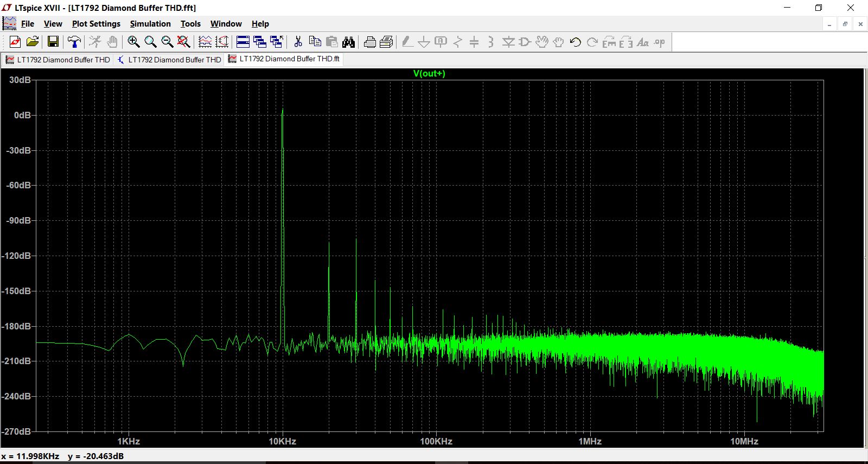The image size is (868, 464).
Task: Click the Autorange axes icon
Action: tap(222, 42)
